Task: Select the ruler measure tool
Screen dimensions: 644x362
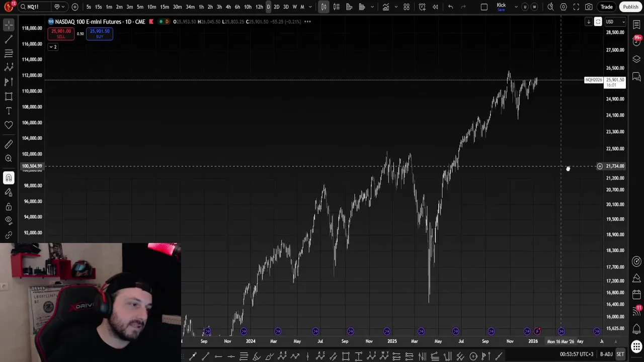Action: [9, 144]
